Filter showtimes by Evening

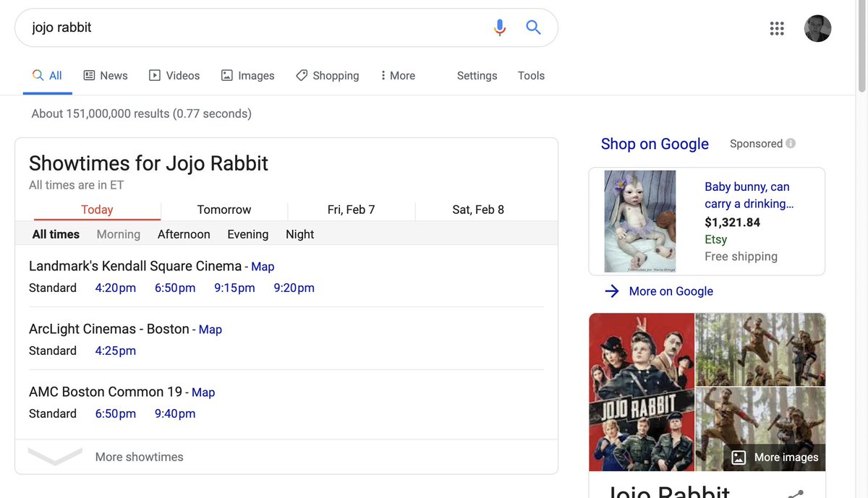pyautogui.click(x=248, y=234)
